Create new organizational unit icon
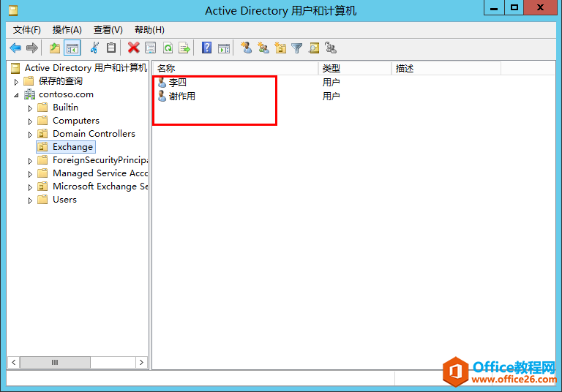The height and width of the screenshot is (392, 562). point(280,48)
